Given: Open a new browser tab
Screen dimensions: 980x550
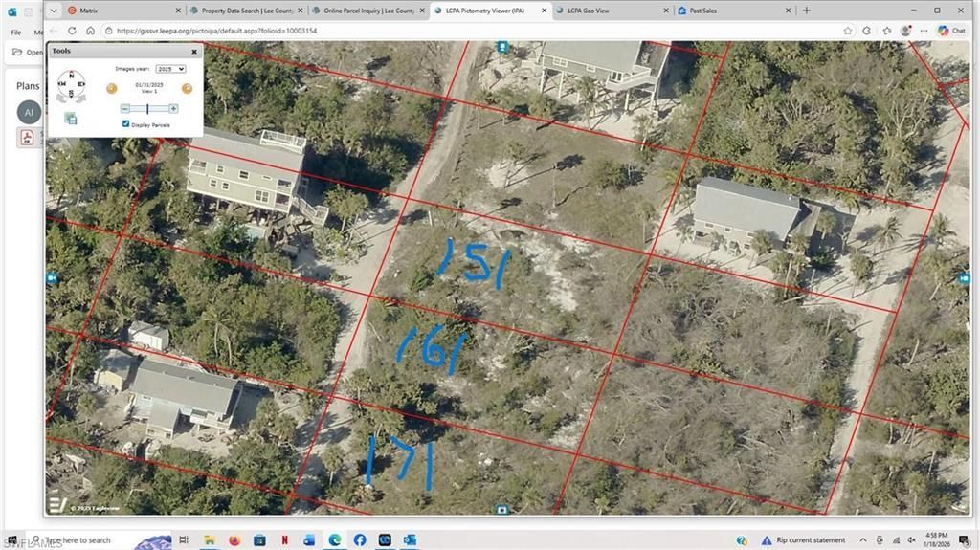Looking at the screenshot, I should pyautogui.click(x=807, y=11).
